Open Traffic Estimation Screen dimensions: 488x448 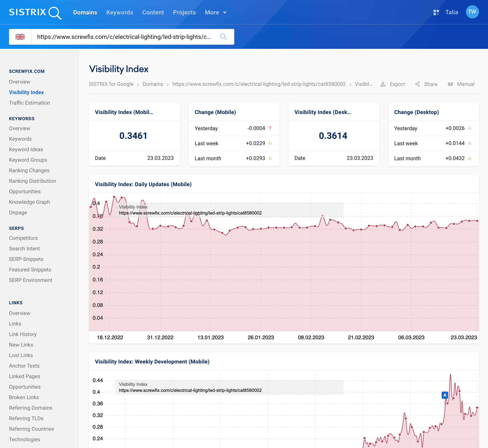click(29, 103)
